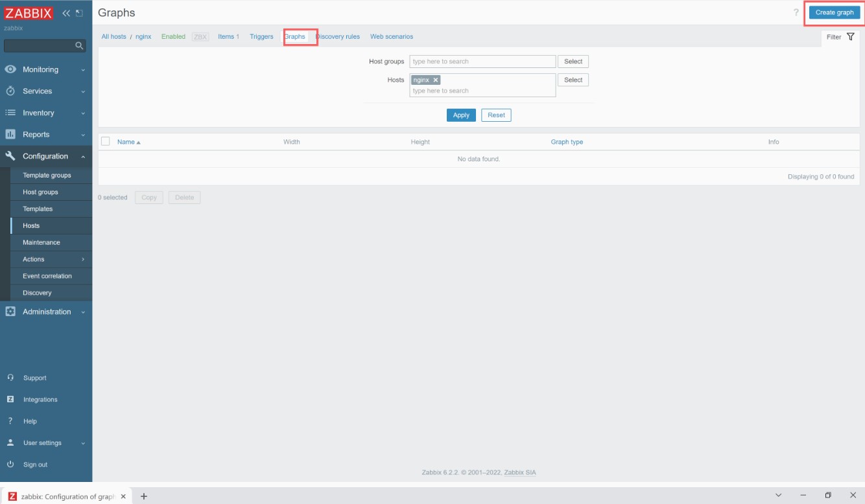Switch to Web scenarios tab

[392, 36]
